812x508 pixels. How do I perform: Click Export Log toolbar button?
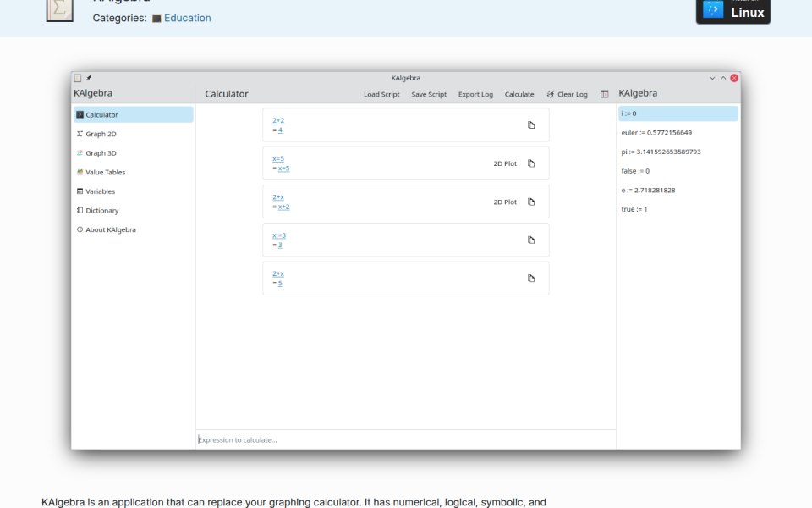click(x=475, y=94)
